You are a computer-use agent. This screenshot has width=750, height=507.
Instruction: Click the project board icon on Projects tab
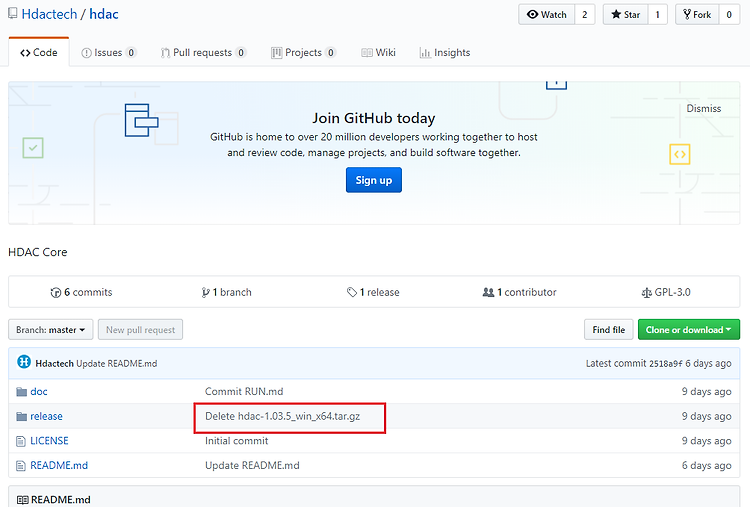(x=276, y=53)
